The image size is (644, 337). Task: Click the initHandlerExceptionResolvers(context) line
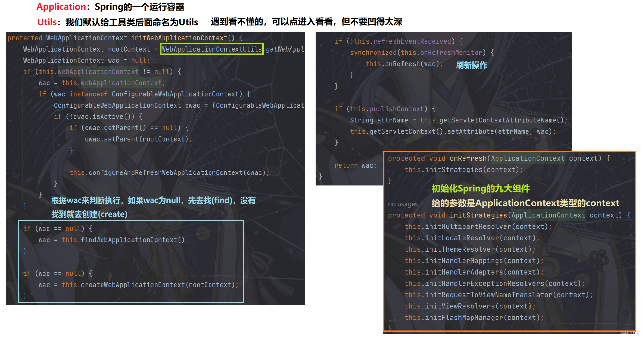[x=494, y=284]
